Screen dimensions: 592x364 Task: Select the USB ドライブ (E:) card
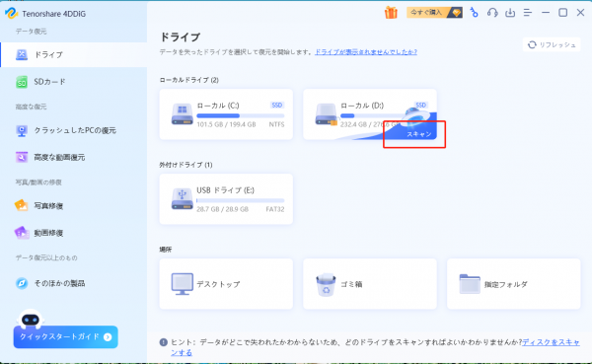pos(226,199)
